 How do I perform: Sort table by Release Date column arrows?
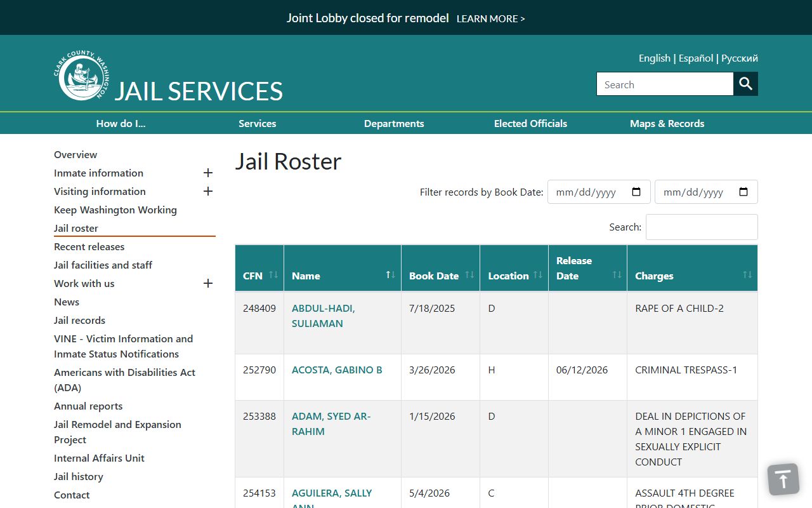point(617,275)
